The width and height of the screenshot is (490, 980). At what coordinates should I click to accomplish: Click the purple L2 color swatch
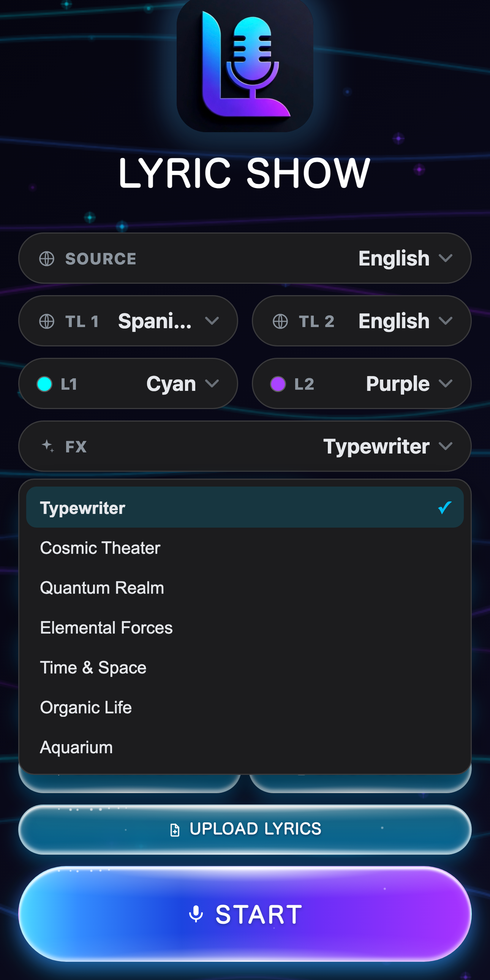(x=278, y=384)
